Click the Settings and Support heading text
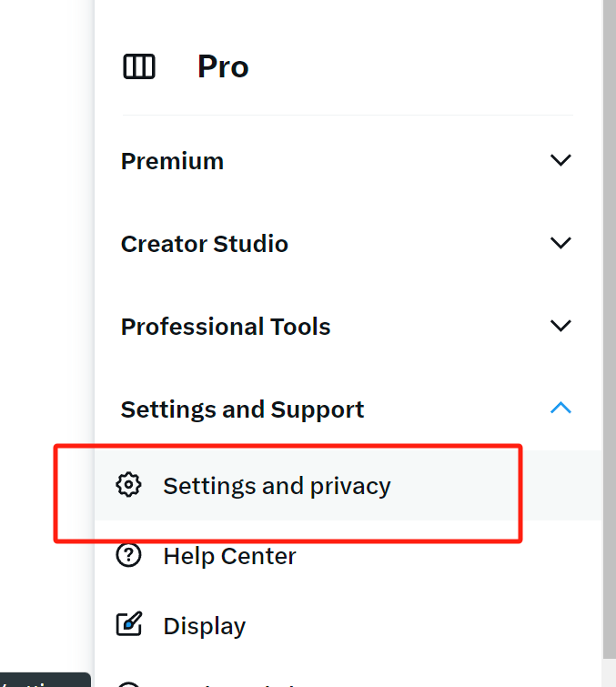Screen dimensions: 616x687 [242, 409]
